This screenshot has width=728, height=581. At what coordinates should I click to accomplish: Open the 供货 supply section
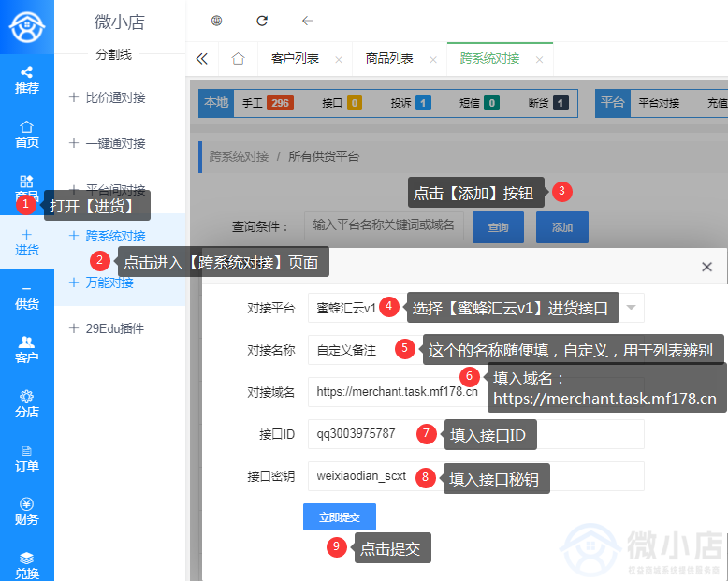click(26, 297)
